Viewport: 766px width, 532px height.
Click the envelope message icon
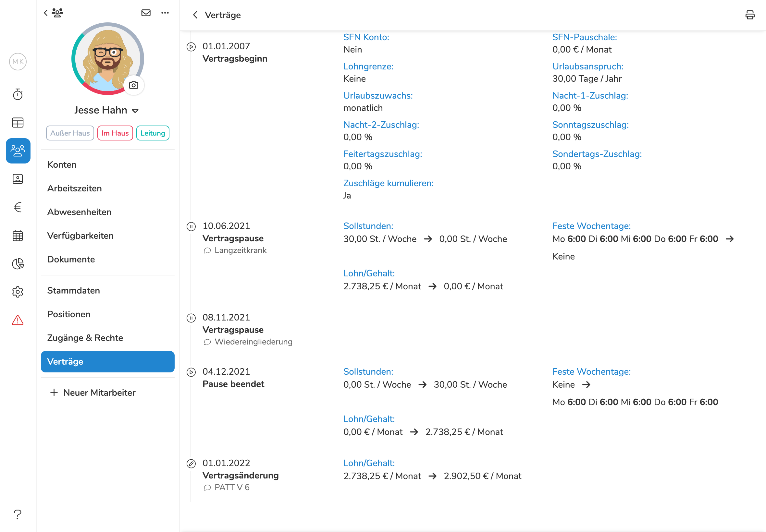pyautogui.click(x=146, y=13)
